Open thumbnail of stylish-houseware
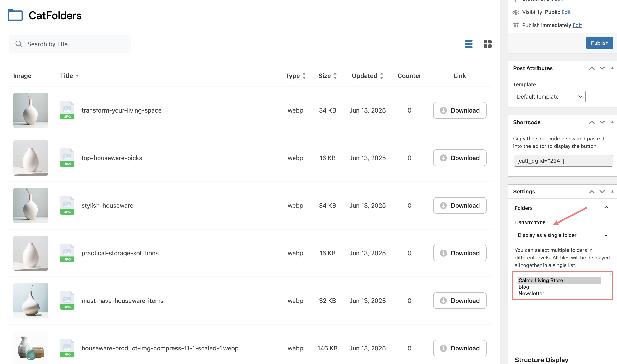Viewport: 617px width, 364px height. (31, 205)
